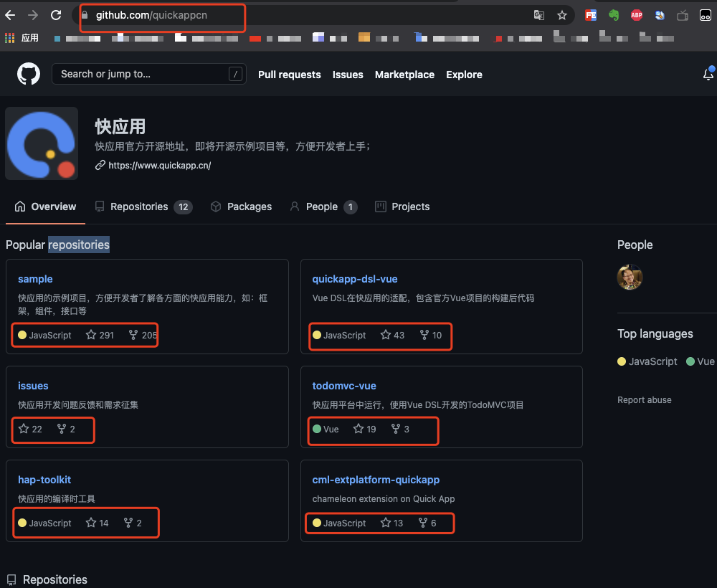This screenshot has width=717, height=588.
Task: Click star count 19 on todomvc-vue
Action: [x=371, y=429]
